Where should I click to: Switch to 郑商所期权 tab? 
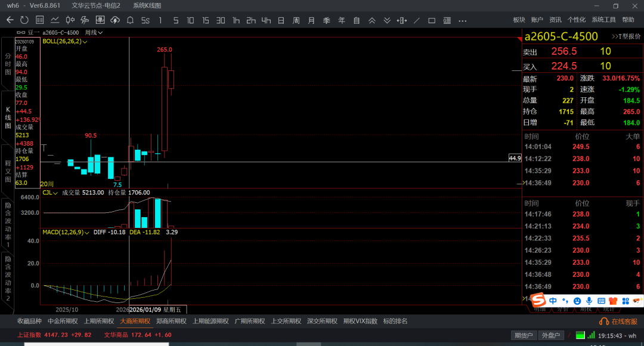[171, 321]
